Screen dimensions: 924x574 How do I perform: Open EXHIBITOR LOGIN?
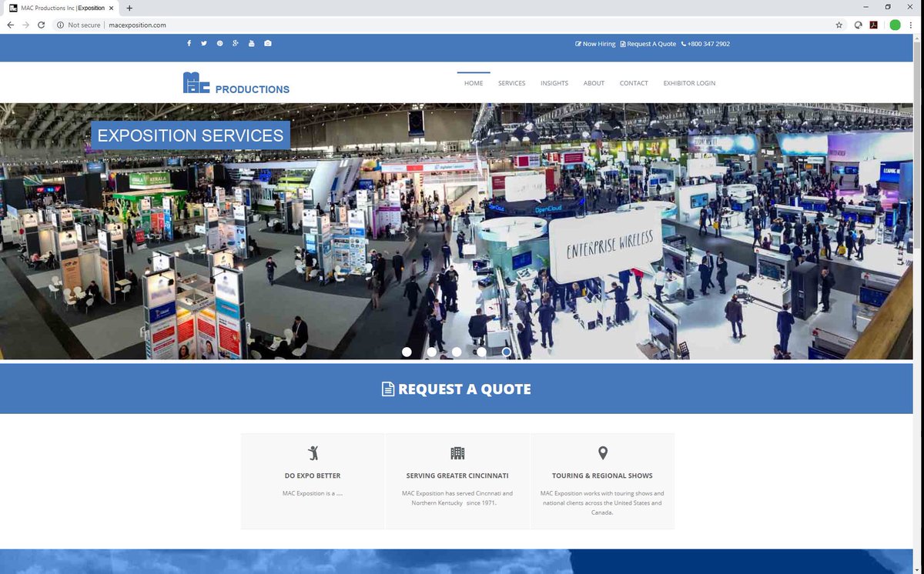(688, 83)
